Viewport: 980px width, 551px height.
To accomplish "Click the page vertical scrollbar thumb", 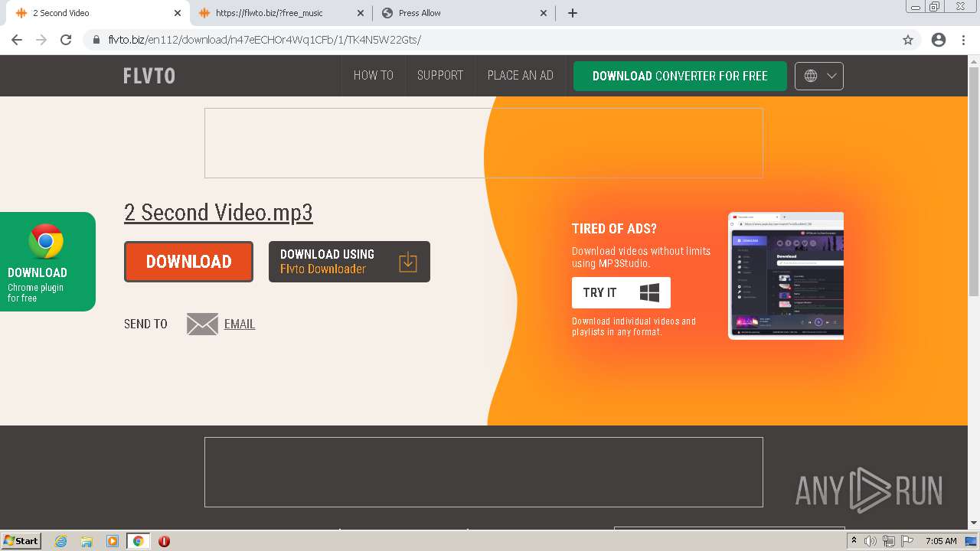I will point(974,181).
